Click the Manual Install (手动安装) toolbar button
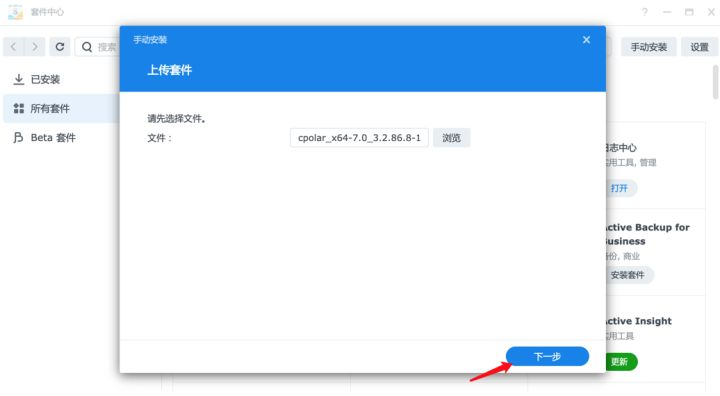 pyautogui.click(x=648, y=47)
